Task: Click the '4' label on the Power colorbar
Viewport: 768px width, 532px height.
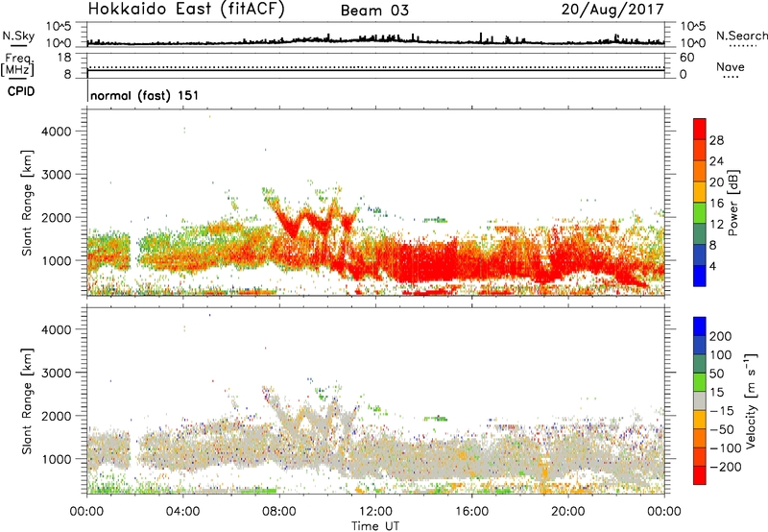Action: [x=712, y=267]
